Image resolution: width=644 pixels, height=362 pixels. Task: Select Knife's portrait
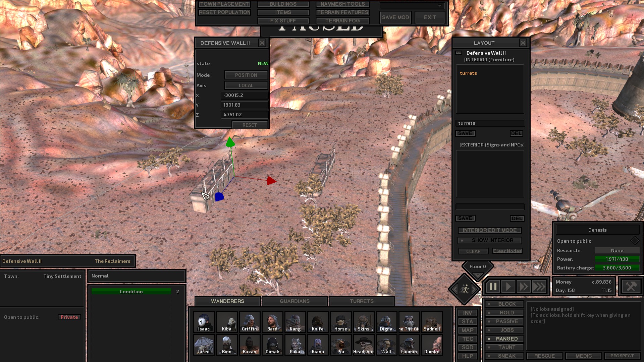(x=318, y=322)
